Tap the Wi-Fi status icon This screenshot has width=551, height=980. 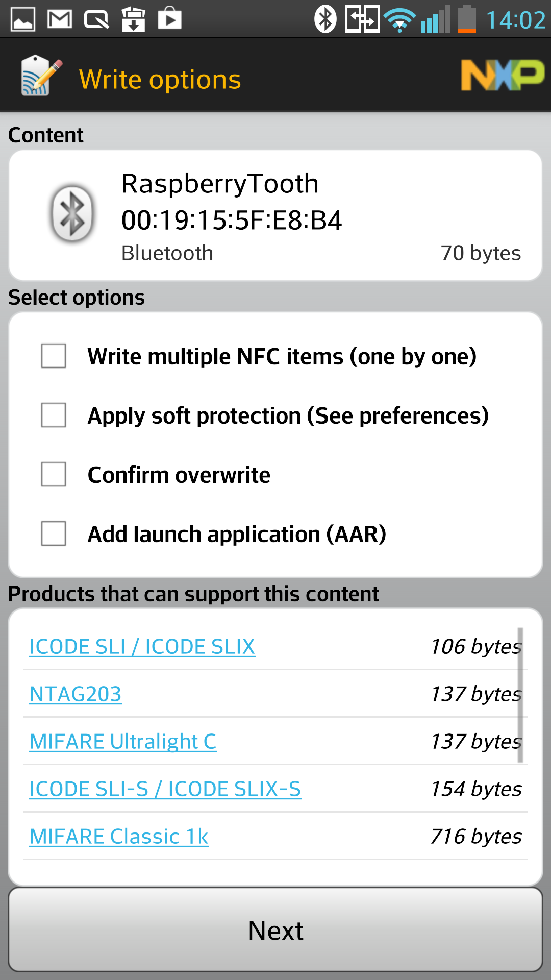400,20
